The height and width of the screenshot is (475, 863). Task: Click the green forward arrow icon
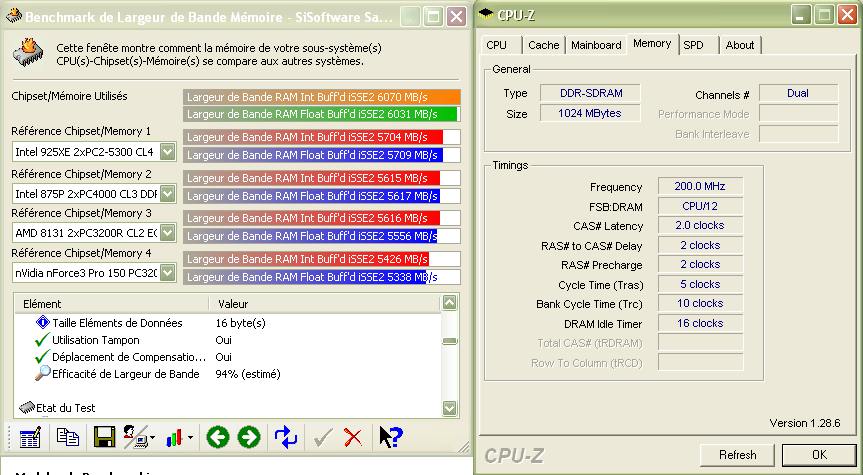pyautogui.click(x=249, y=438)
